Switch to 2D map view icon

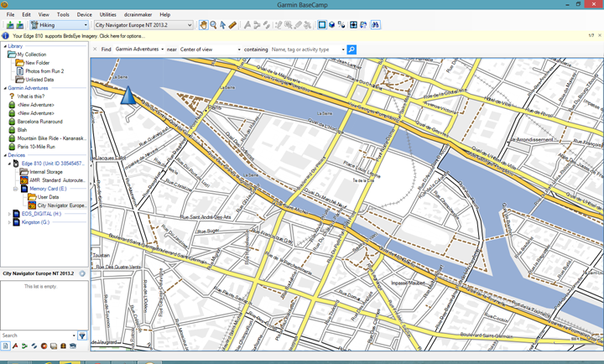(x=321, y=25)
